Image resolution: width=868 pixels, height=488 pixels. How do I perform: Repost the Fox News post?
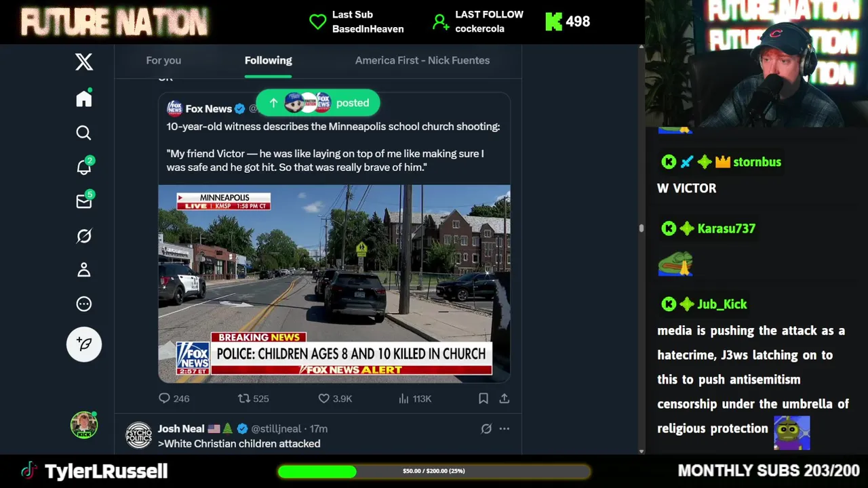click(254, 399)
